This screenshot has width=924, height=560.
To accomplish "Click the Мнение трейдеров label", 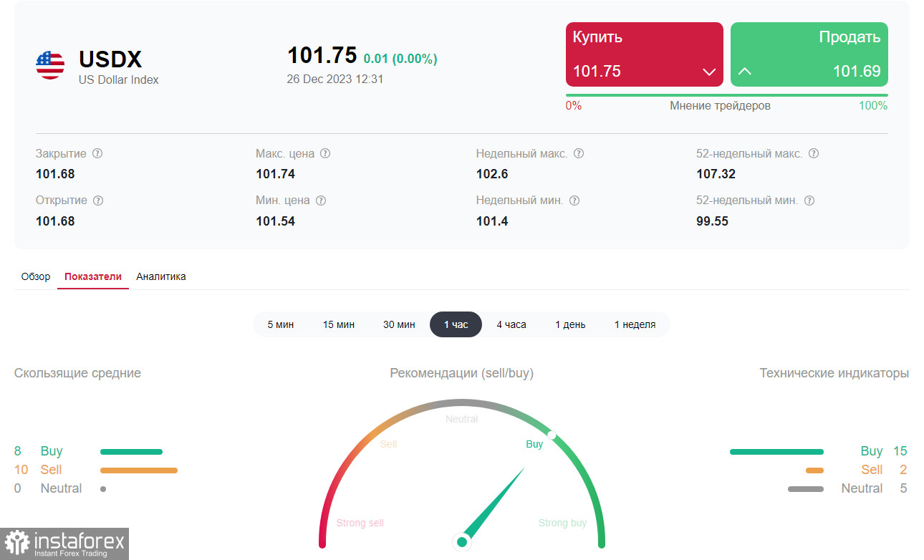I will pyautogui.click(x=720, y=106).
